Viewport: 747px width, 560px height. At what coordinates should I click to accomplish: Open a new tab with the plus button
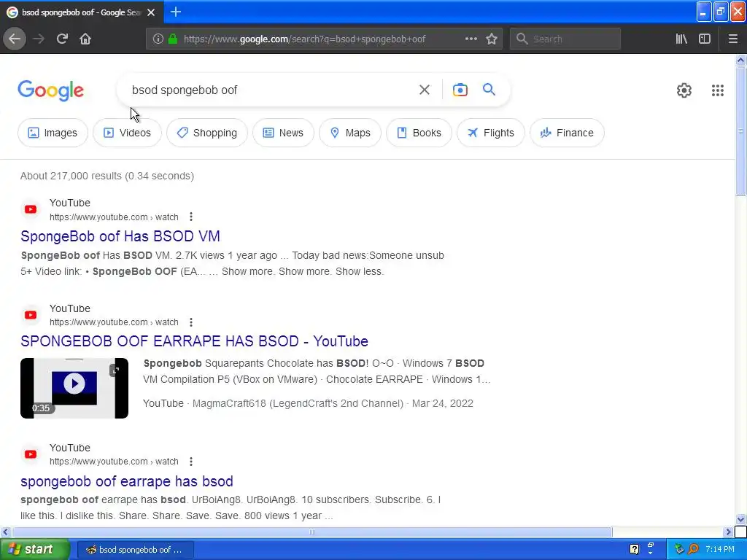tap(176, 12)
